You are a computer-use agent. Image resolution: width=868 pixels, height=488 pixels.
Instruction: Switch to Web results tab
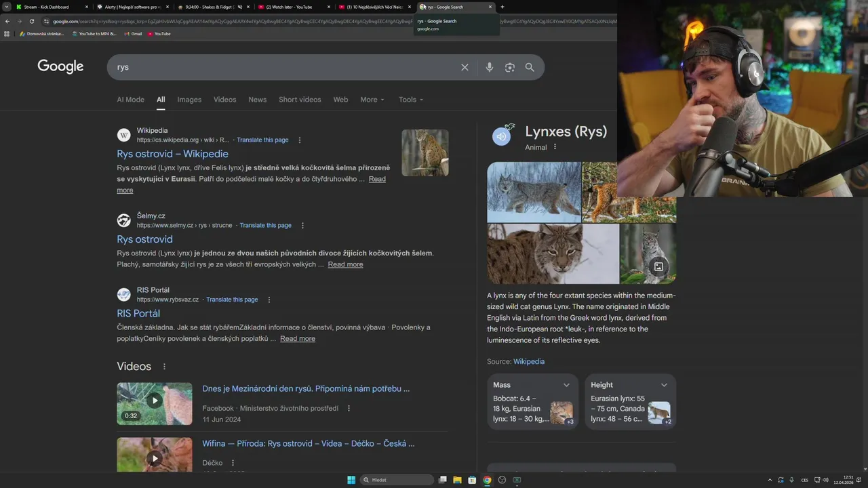tap(340, 100)
